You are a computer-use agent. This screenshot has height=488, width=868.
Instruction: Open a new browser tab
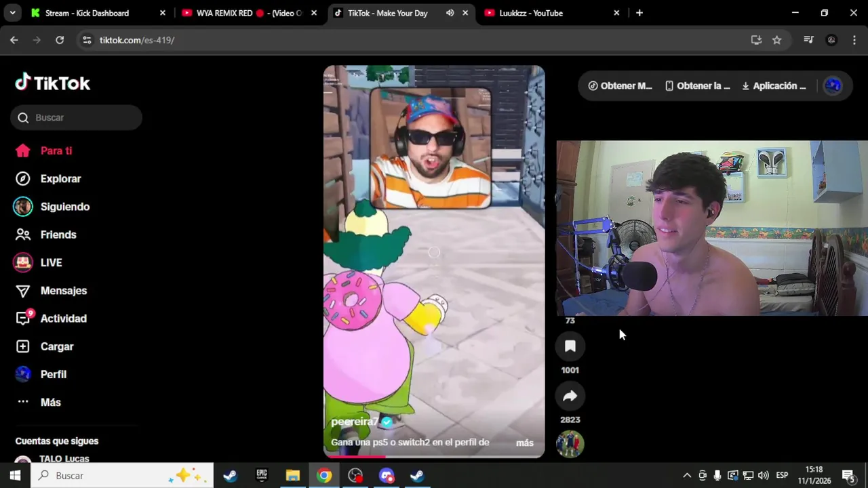pyautogui.click(x=639, y=13)
